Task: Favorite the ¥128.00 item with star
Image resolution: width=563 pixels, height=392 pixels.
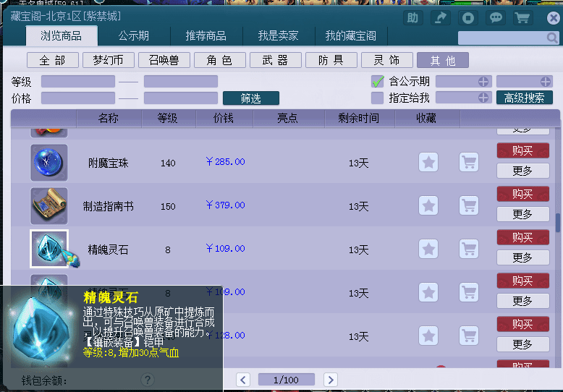Action: [x=428, y=336]
